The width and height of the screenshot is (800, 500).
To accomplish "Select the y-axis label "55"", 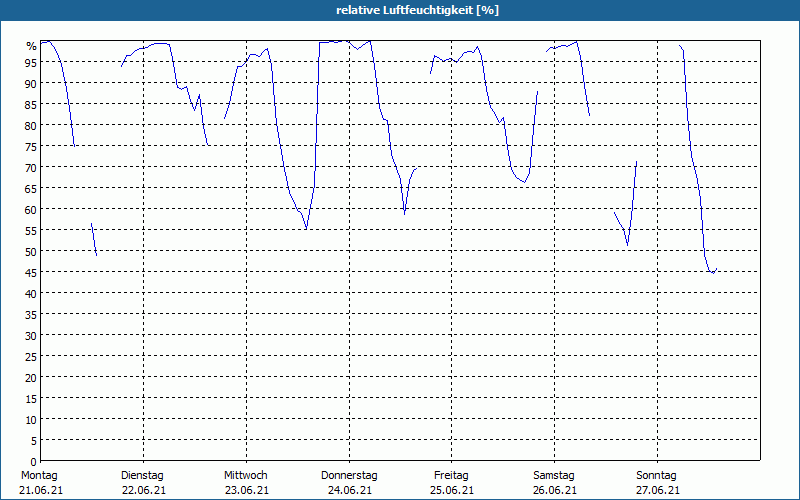I will coord(31,231).
